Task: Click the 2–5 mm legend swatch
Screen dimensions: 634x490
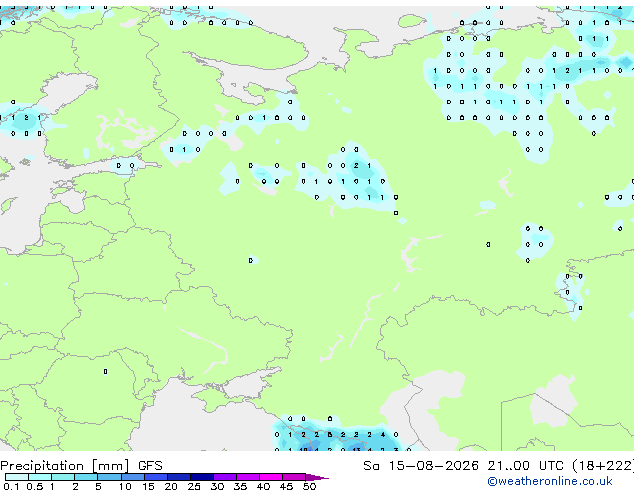Action: pyautogui.click(x=86, y=477)
